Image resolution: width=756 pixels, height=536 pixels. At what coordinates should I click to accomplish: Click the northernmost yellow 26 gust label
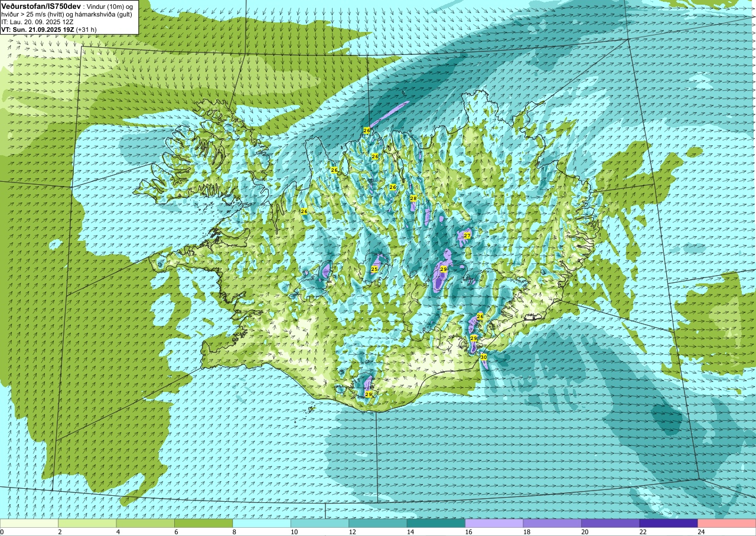[x=367, y=130]
